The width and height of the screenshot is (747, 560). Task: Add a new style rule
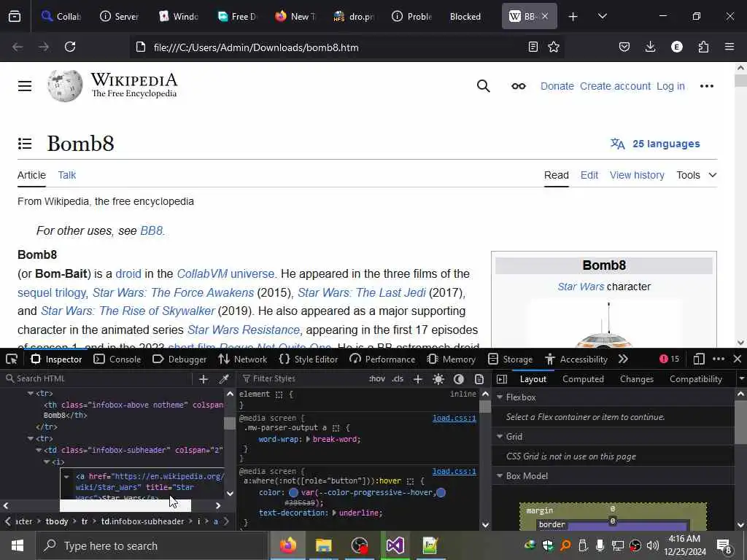(x=418, y=379)
